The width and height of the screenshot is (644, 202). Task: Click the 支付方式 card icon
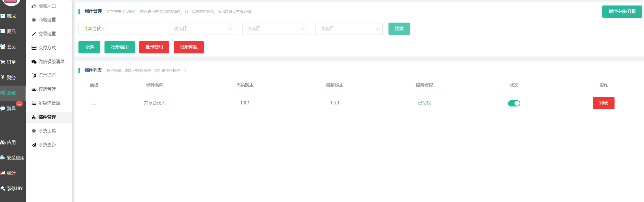(34, 48)
